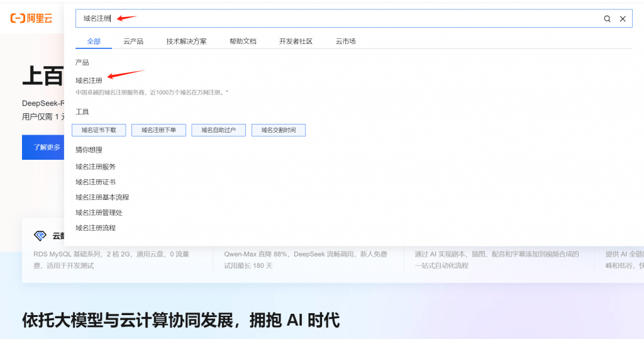644x339 pixels.
Task: Select the 云市场 tab
Action: tap(345, 41)
